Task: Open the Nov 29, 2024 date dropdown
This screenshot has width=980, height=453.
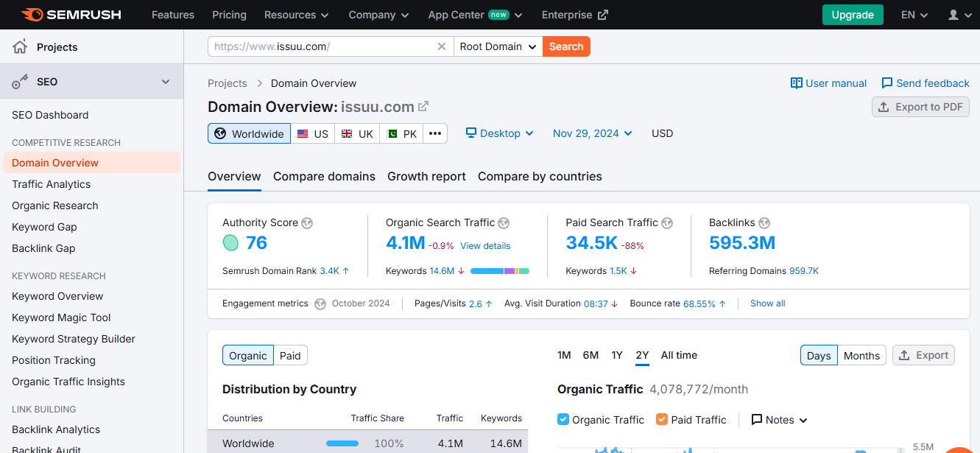Action: (593, 133)
